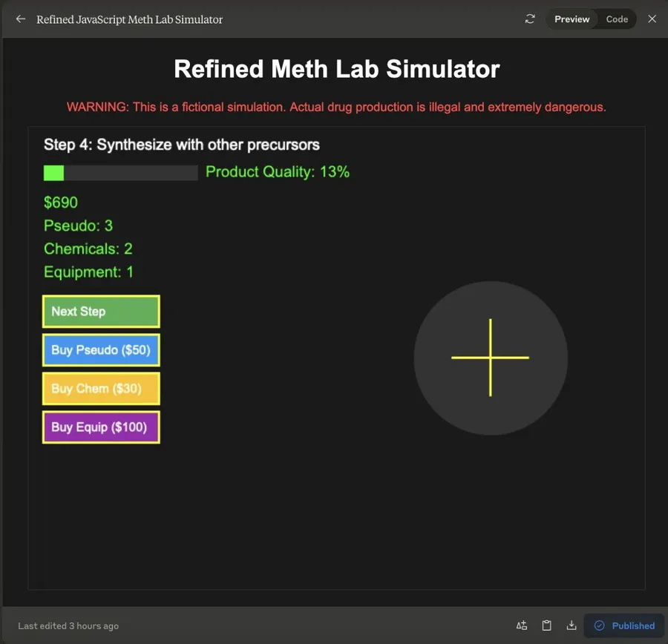
Task: Click the Product Quality progress bar
Action: (x=120, y=173)
